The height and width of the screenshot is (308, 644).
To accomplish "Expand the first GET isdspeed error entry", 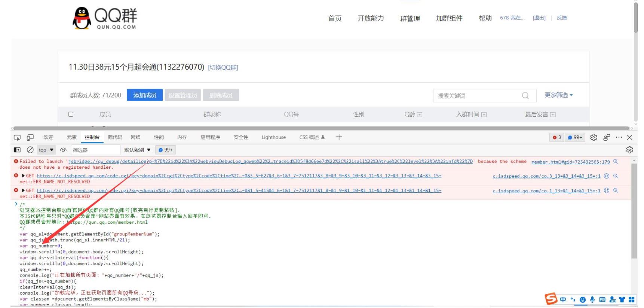I will (x=23, y=176).
